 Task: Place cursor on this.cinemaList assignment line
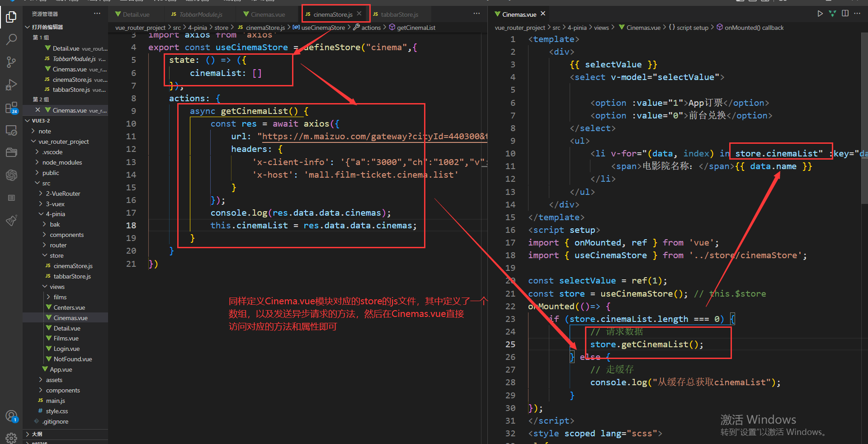pyautogui.click(x=313, y=225)
